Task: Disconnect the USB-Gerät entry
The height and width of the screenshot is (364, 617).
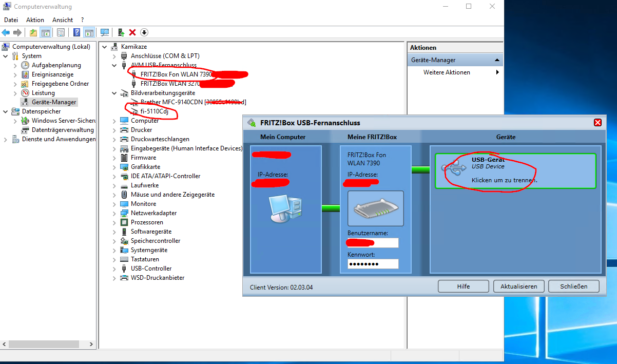Action: 515,171
